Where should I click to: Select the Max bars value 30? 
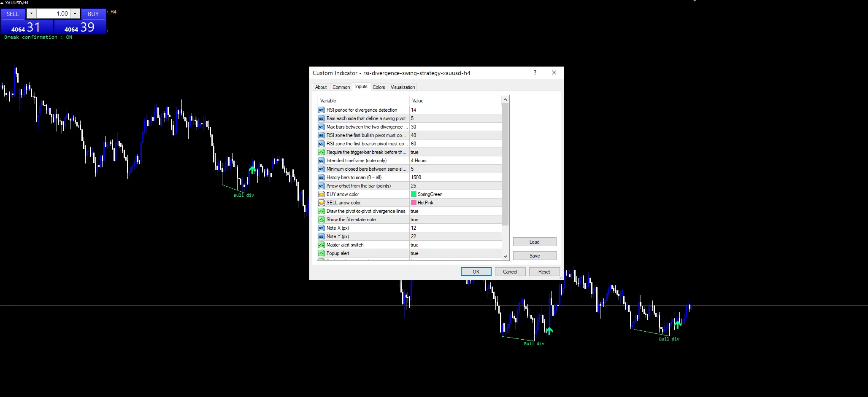(456, 127)
